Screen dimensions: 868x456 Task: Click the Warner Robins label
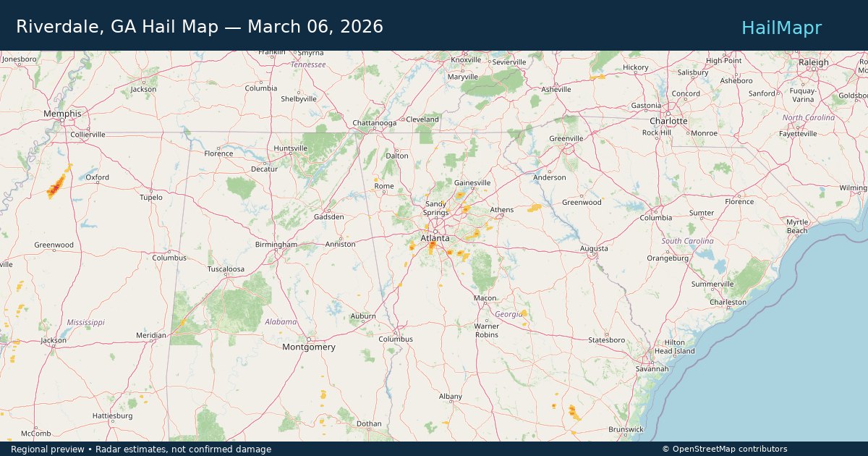pyautogui.click(x=486, y=331)
